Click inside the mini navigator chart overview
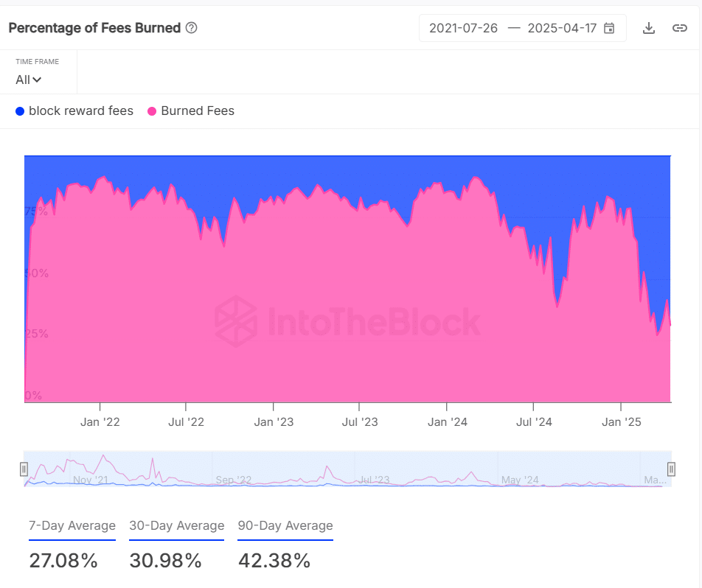 [347, 469]
